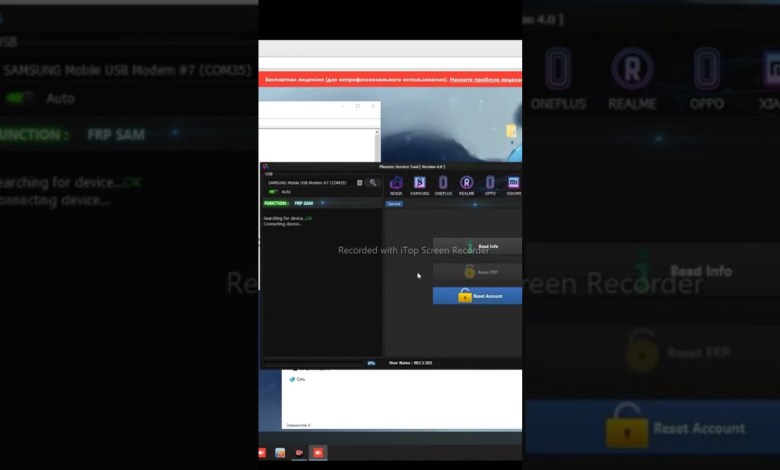The height and width of the screenshot is (470, 780).
Task: Click the Reset FRP button
Action: pyautogui.click(x=477, y=272)
